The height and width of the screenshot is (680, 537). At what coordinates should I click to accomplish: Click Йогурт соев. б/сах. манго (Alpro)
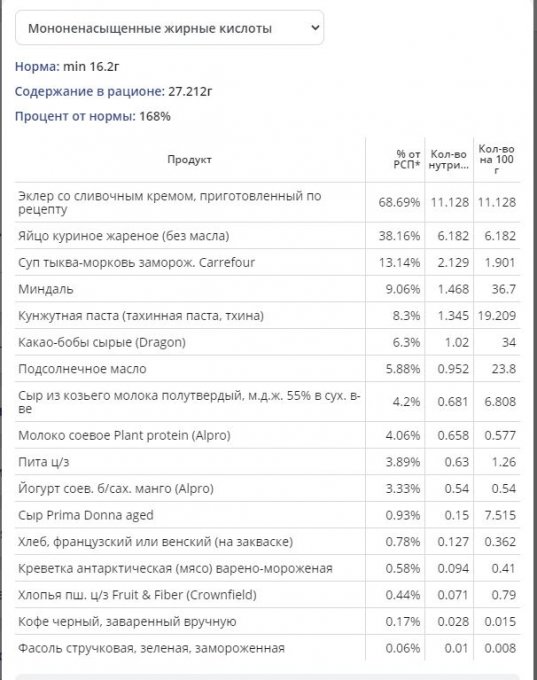[x=116, y=488]
